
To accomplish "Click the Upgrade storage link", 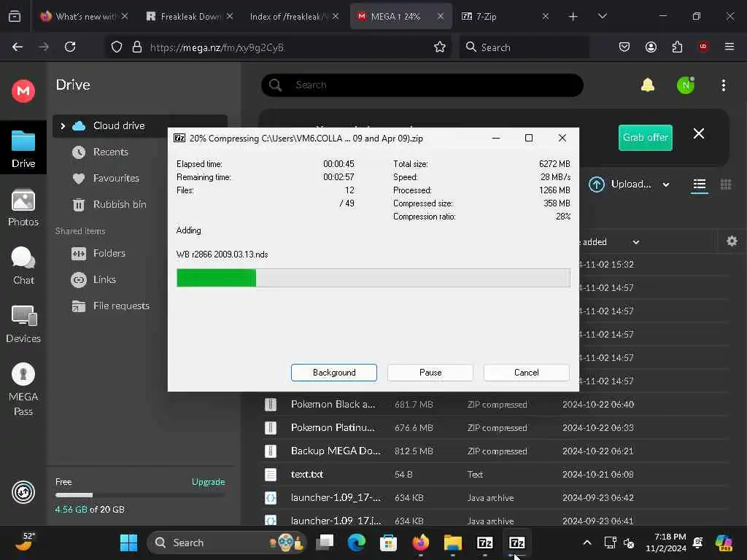I will [208, 482].
